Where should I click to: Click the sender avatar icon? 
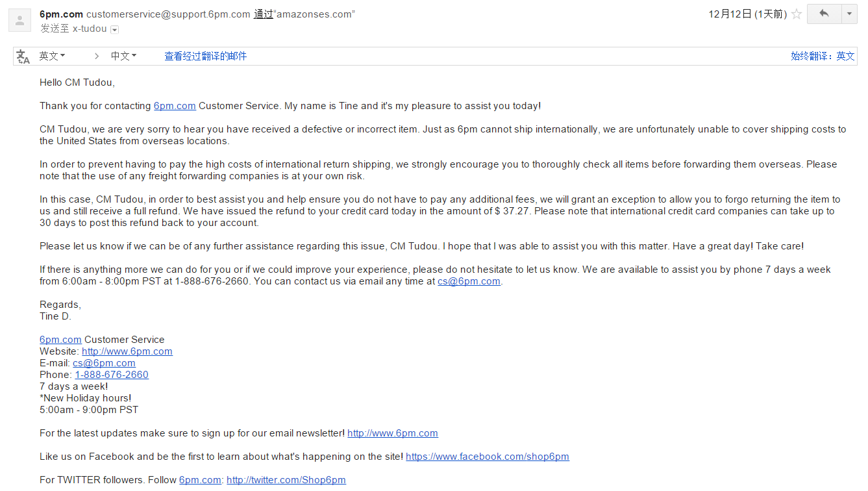[19, 21]
